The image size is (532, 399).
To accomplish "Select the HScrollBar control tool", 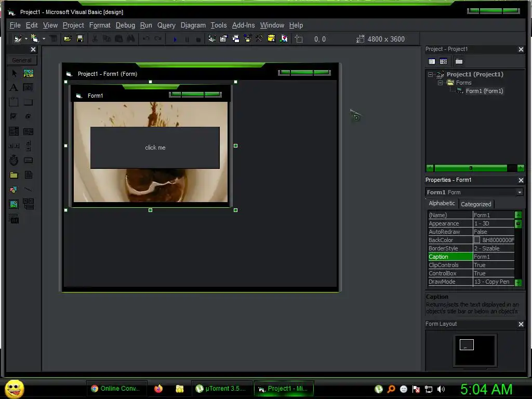I will (x=14, y=146).
